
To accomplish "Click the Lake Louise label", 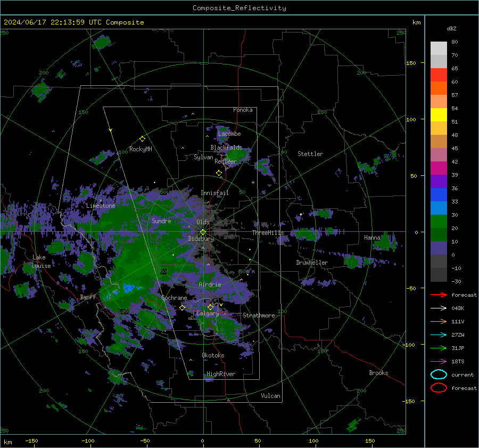I will [x=41, y=262].
